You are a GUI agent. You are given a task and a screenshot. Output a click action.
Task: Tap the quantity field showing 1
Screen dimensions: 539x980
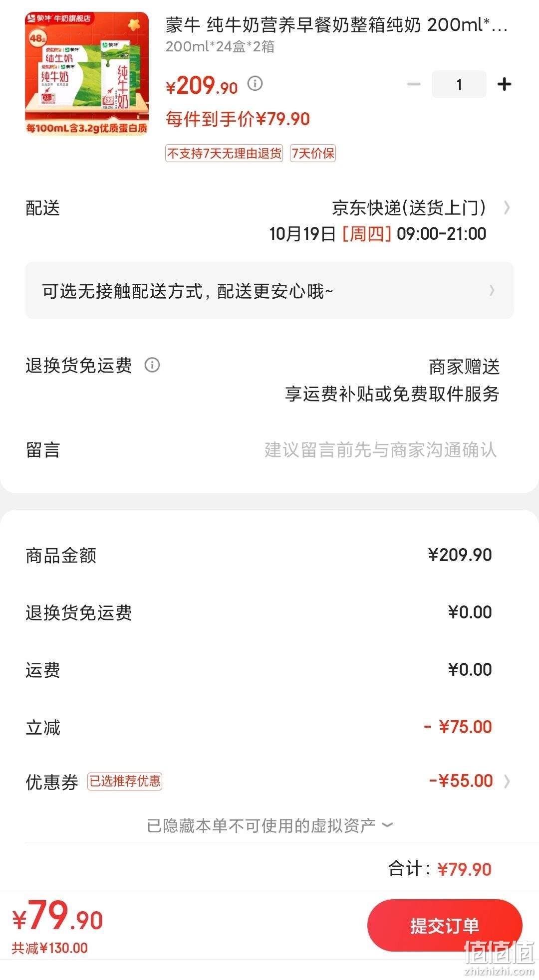coord(459,84)
